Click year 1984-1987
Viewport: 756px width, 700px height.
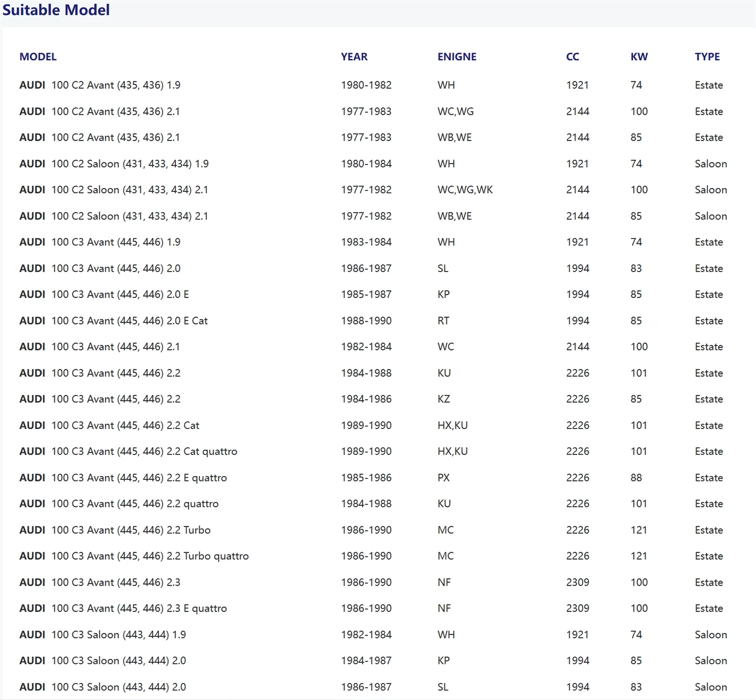[366, 661]
